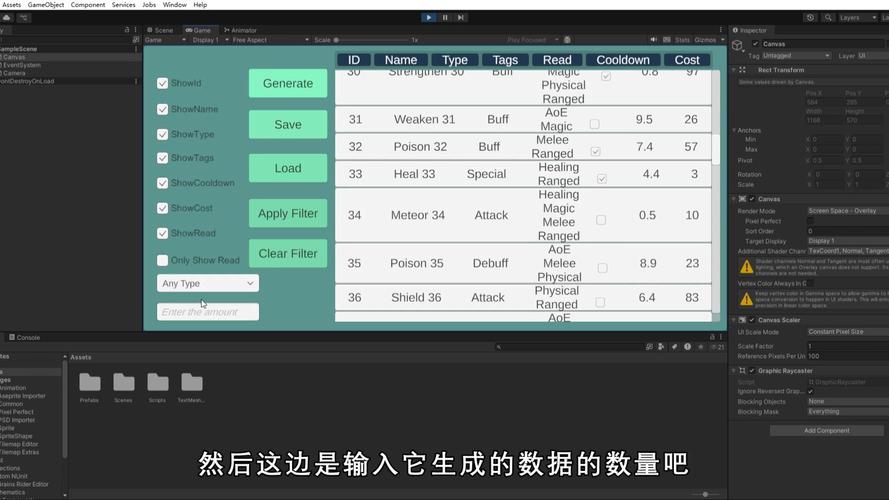The width and height of the screenshot is (889, 500).
Task: Click the Load button
Action: (288, 168)
